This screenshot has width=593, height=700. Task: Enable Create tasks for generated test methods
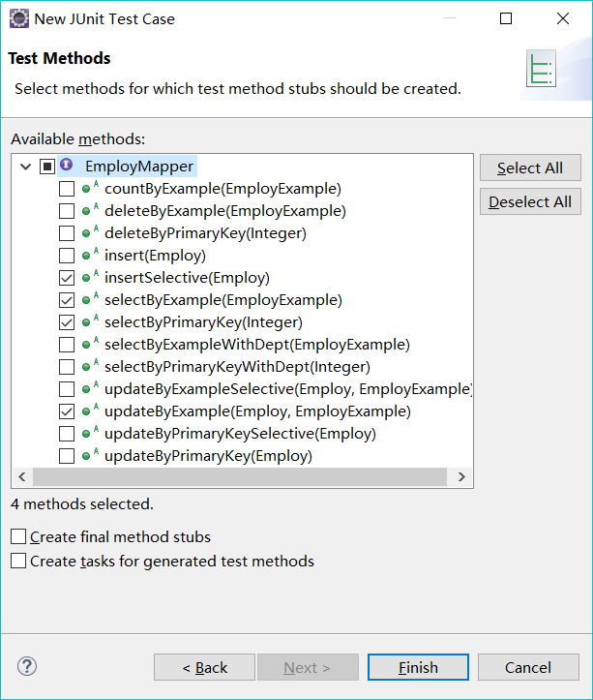coord(18,561)
